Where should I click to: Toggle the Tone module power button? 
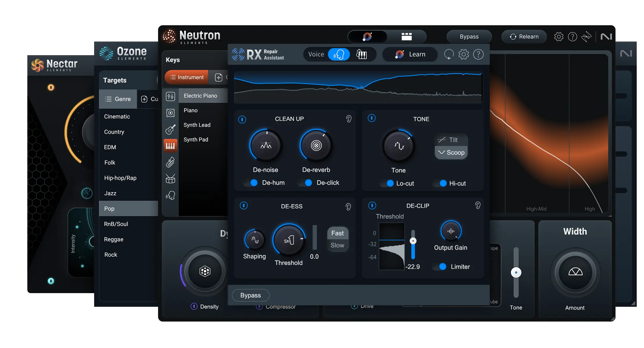(x=372, y=118)
